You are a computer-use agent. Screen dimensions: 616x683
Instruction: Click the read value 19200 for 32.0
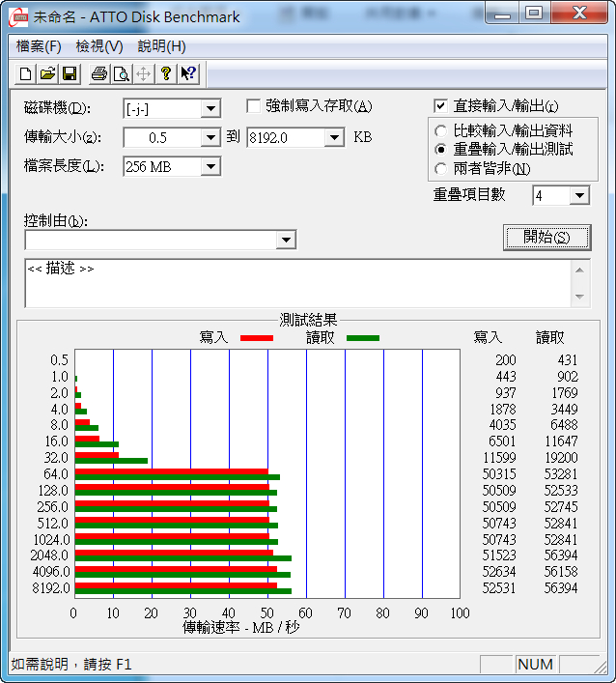pyautogui.click(x=561, y=458)
